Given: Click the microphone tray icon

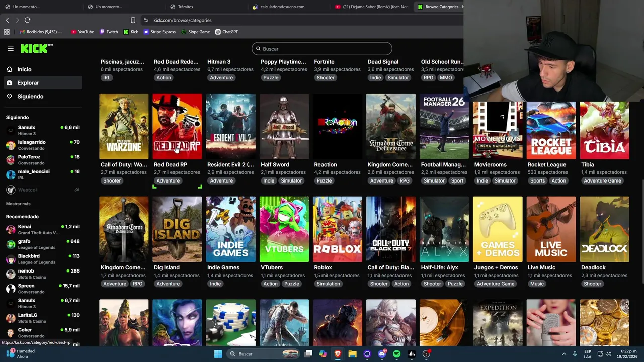Looking at the screenshot, I should 575,354.
